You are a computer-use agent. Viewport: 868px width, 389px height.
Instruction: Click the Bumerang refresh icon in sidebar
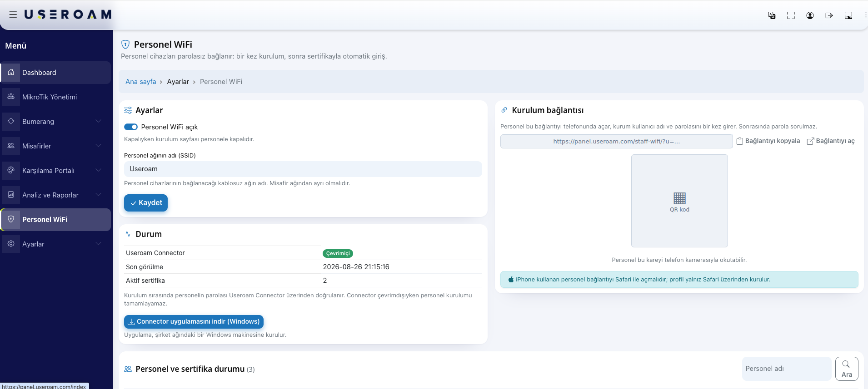pos(11,121)
